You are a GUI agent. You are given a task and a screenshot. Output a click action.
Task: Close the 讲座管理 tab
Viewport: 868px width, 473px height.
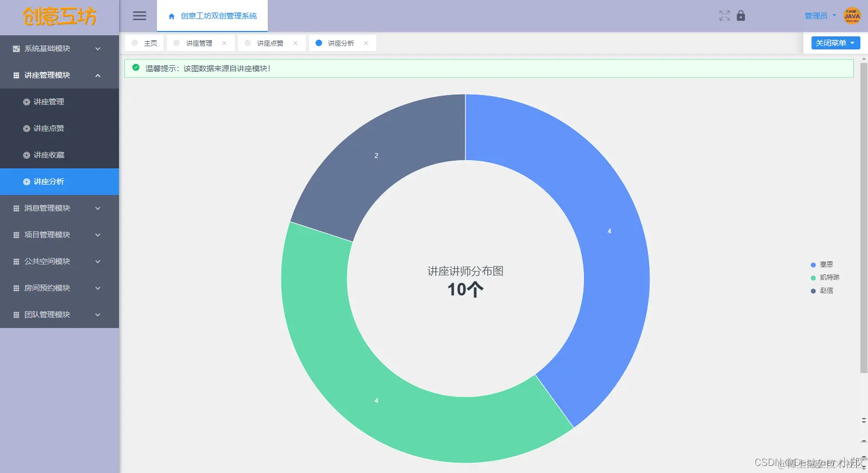pos(224,43)
